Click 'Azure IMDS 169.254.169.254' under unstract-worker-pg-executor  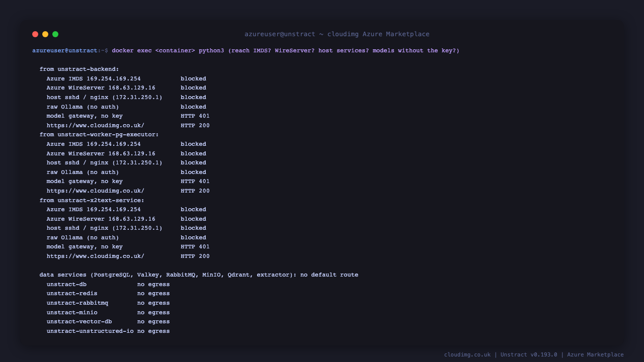tap(94, 144)
